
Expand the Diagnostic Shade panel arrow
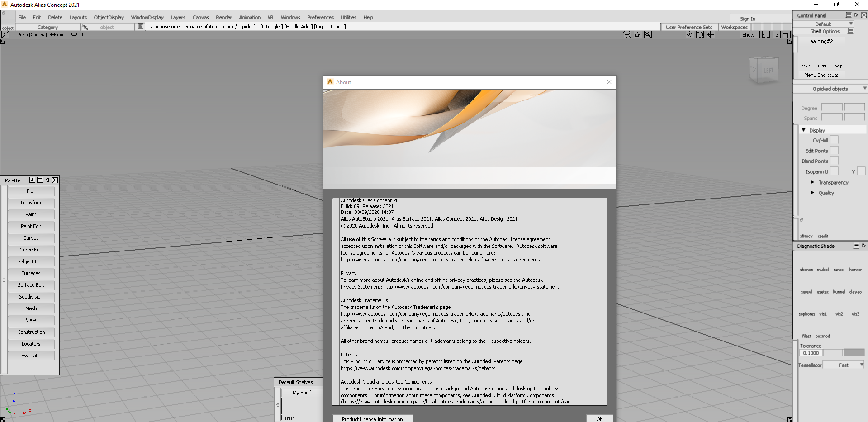pos(863,246)
